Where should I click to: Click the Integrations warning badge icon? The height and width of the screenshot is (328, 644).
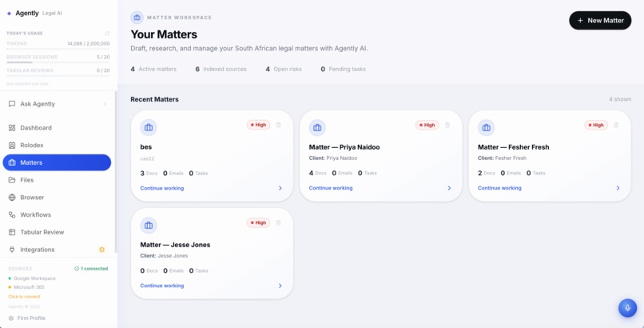[101, 250]
